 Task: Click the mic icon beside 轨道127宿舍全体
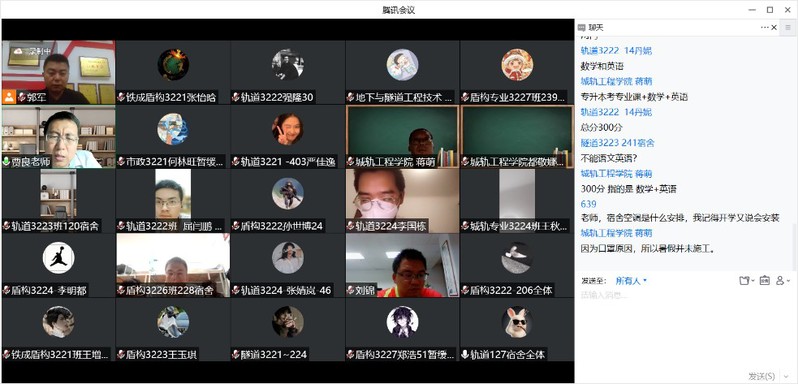465,355
